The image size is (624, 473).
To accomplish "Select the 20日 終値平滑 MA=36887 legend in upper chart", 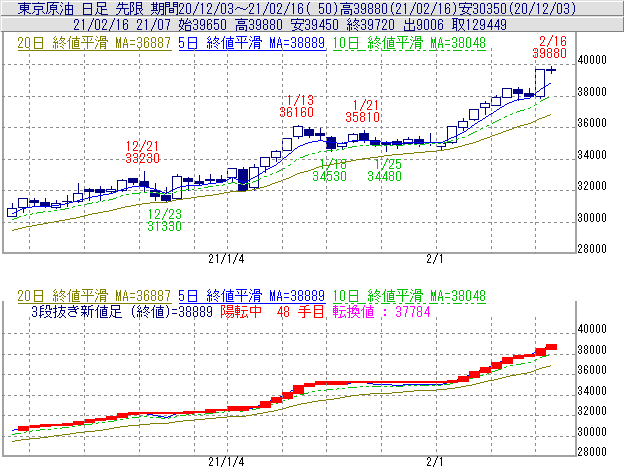I will click(x=94, y=43).
